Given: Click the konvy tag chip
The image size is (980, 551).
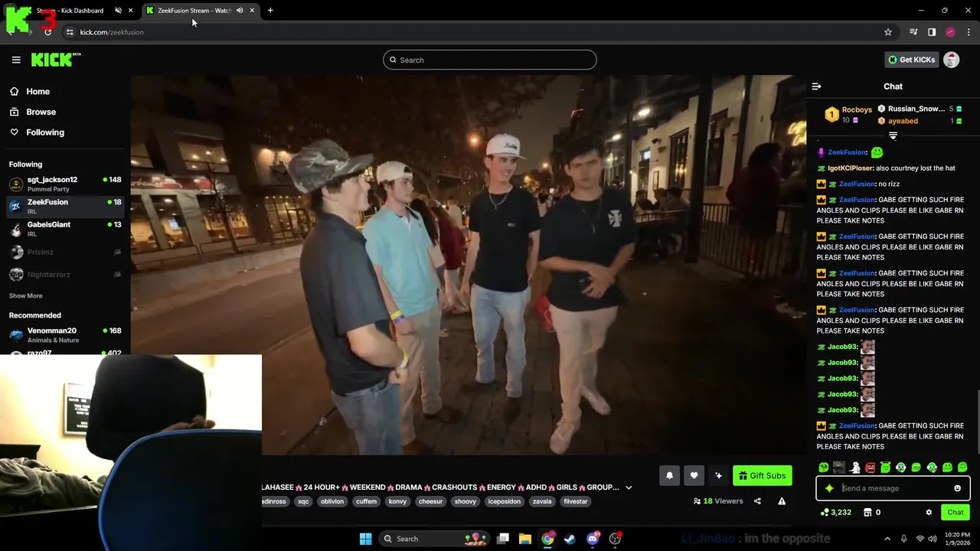Looking at the screenshot, I should (397, 501).
